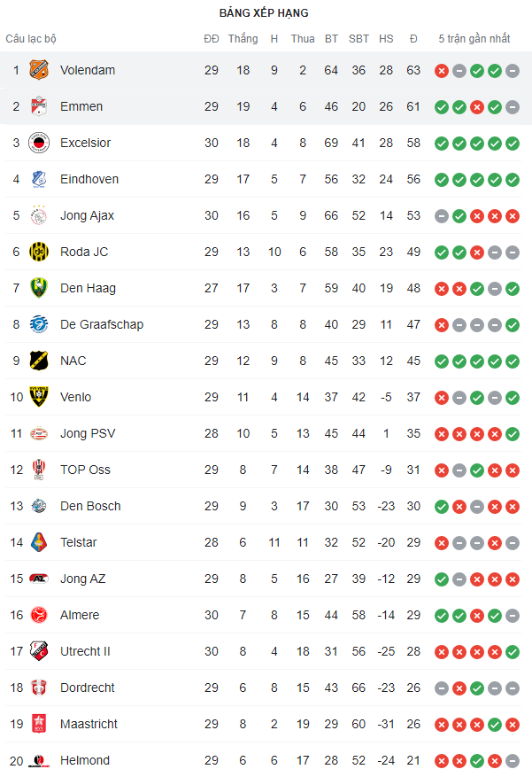Select the Den Haag team name
The width and height of the screenshot is (532, 777).
coord(88,288)
